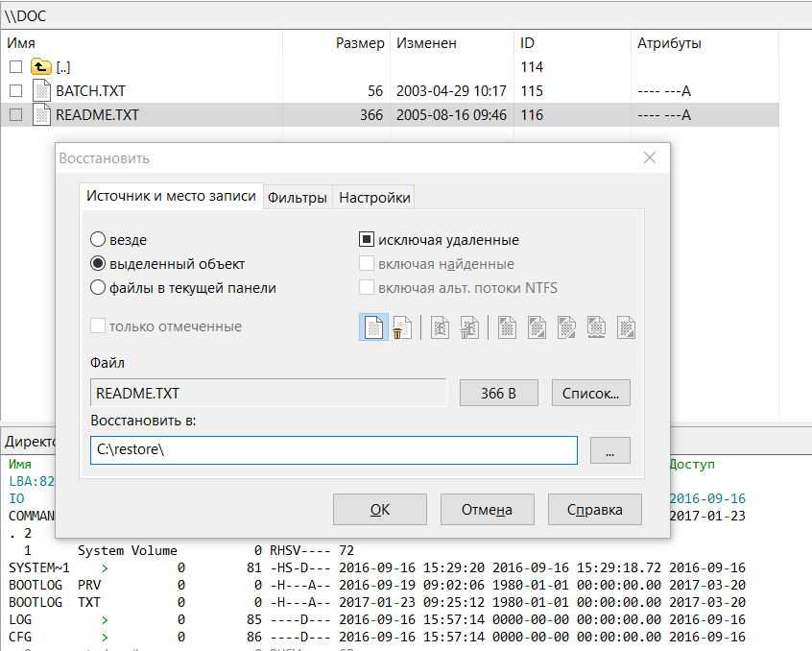Switch to the 'Фильтры' tab
The image size is (812, 651).
pos(298,198)
